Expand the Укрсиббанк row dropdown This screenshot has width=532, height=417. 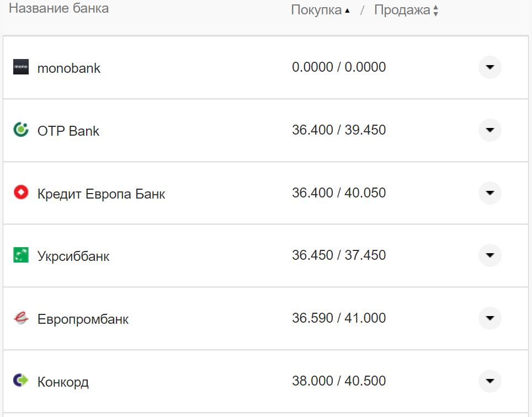point(490,255)
